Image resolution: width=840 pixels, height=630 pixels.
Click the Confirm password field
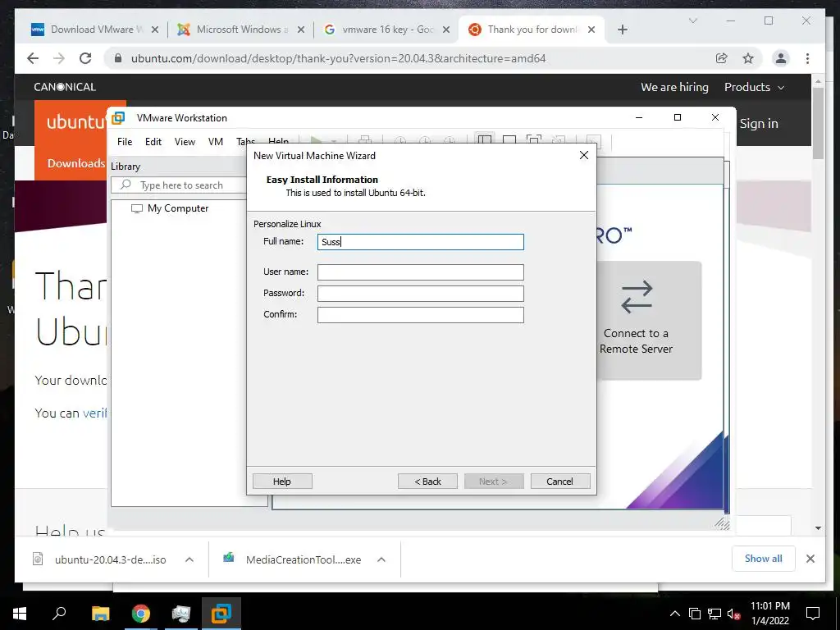421,315
